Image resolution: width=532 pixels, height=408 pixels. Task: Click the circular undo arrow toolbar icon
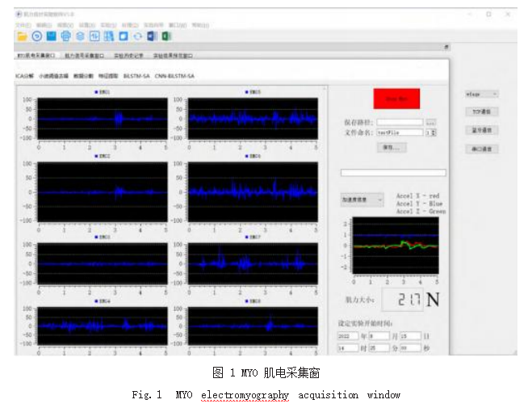(x=36, y=36)
